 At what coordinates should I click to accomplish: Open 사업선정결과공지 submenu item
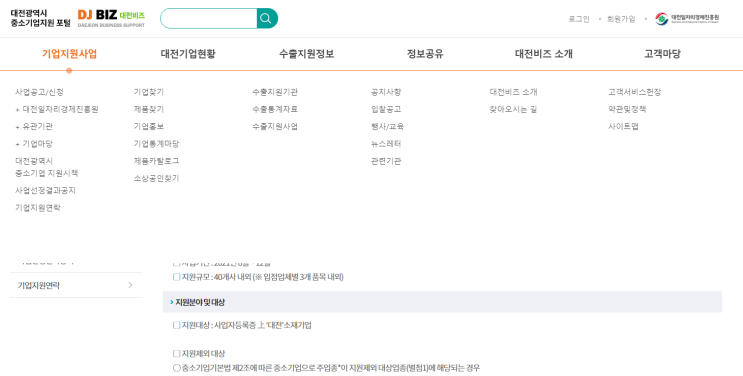45,191
